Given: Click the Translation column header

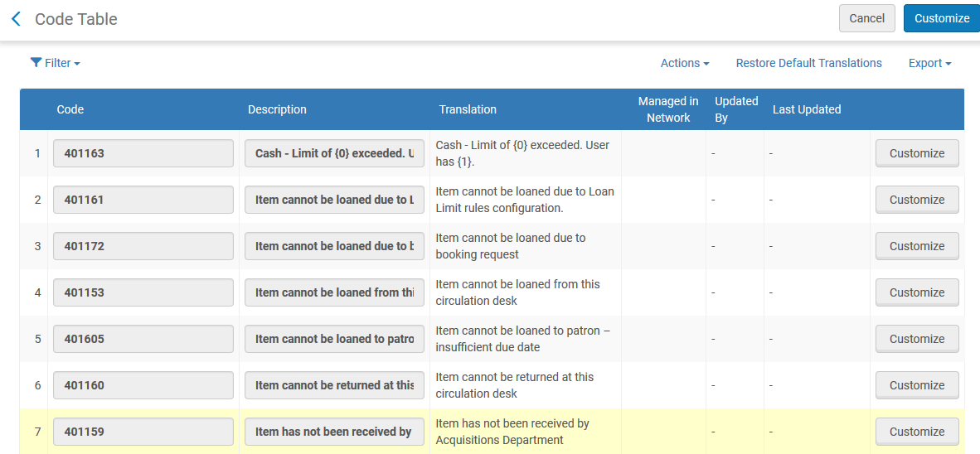Looking at the screenshot, I should coord(468,109).
